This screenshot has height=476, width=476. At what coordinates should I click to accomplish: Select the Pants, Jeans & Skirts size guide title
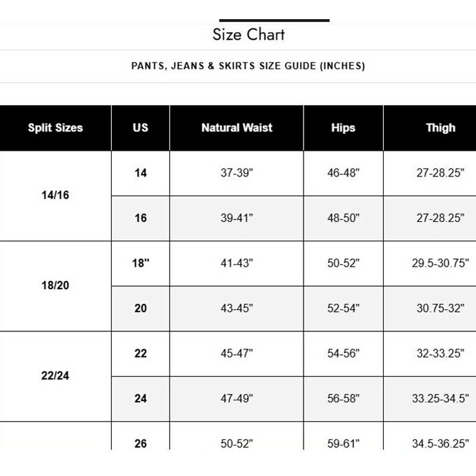248,66
